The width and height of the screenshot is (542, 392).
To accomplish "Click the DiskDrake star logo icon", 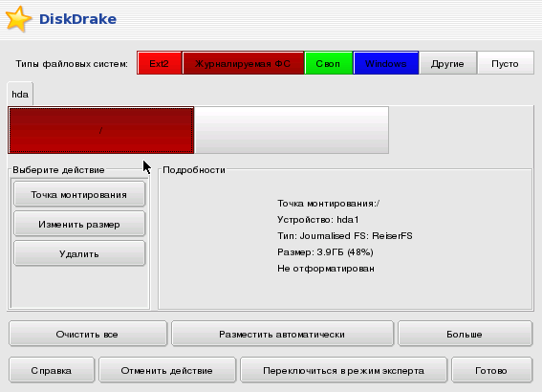I will click(x=19, y=19).
